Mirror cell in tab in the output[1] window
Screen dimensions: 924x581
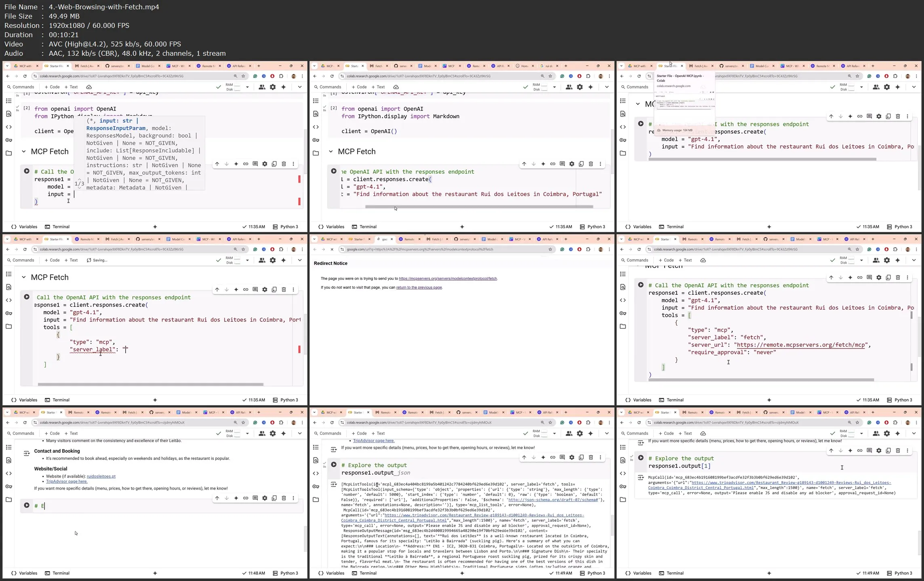(x=888, y=451)
